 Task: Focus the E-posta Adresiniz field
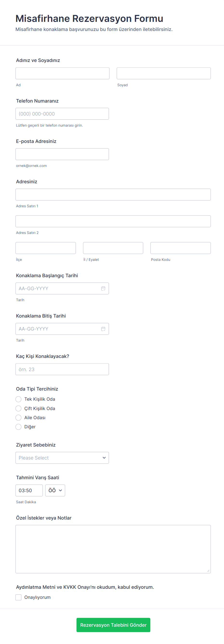[x=62, y=154]
